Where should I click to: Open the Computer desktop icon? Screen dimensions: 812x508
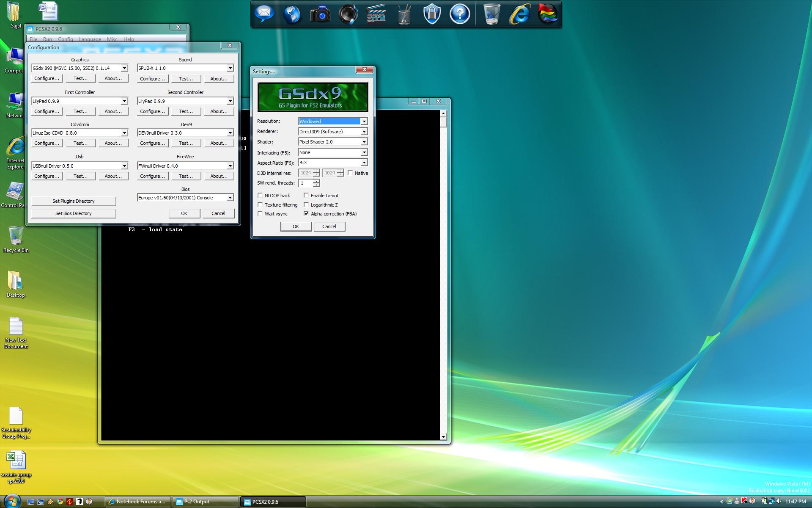pos(15,60)
